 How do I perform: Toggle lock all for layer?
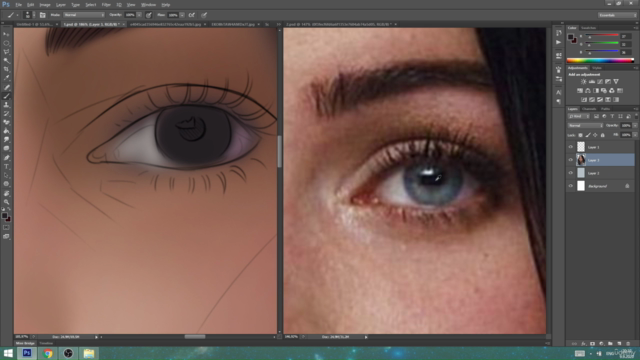(602, 135)
